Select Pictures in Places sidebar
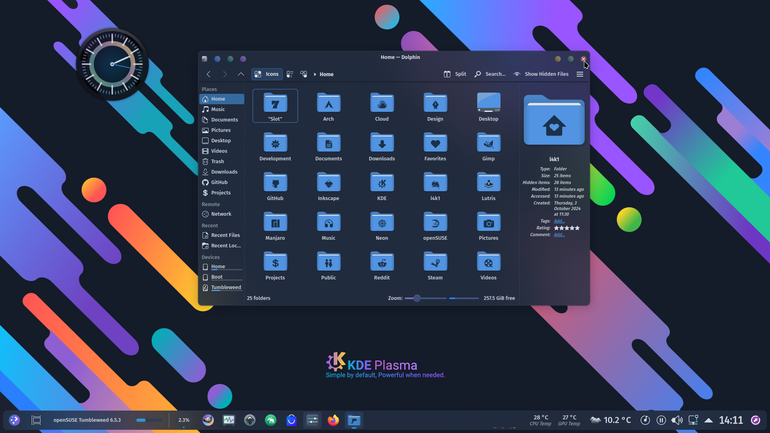Screen dimensions: 770x433 tap(221, 130)
